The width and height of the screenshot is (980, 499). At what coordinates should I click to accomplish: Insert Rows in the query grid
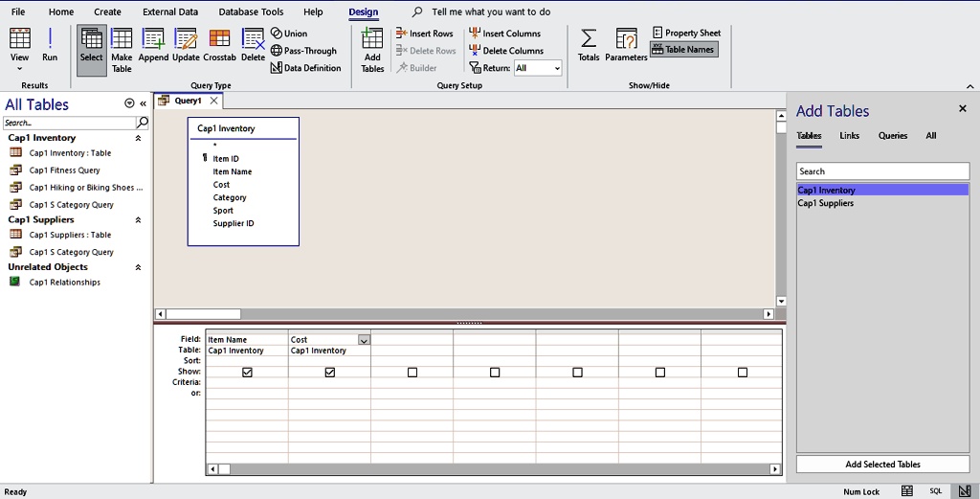coord(424,34)
